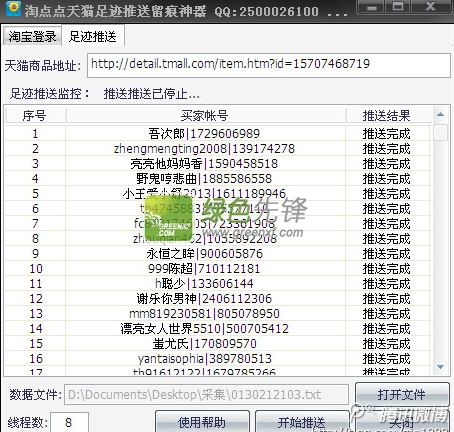Select row h聪少|133606144
Screen dimensions: 454x432
coord(218,284)
